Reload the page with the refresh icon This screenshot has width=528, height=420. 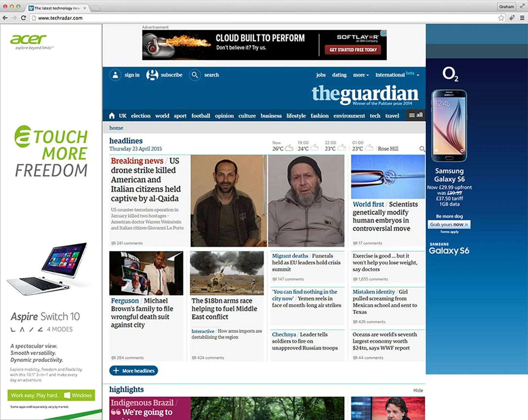(23, 18)
